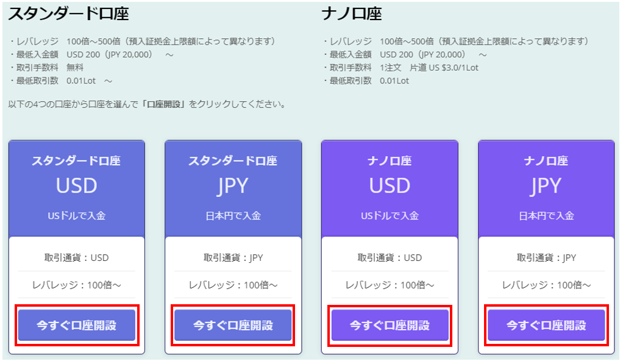Click 今すぐ口座開設 on the スタンダード口座 USD card
Image resolution: width=623 pixels, height=364 pixels.
76,325
